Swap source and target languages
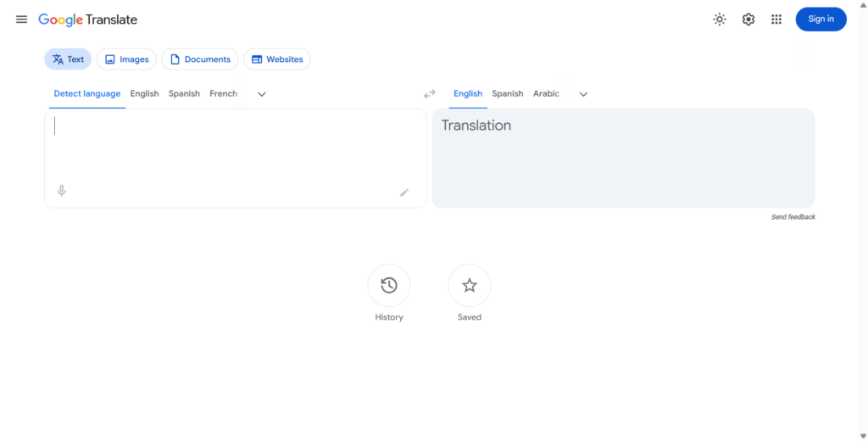Image resolution: width=868 pixels, height=441 pixels. click(x=430, y=94)
